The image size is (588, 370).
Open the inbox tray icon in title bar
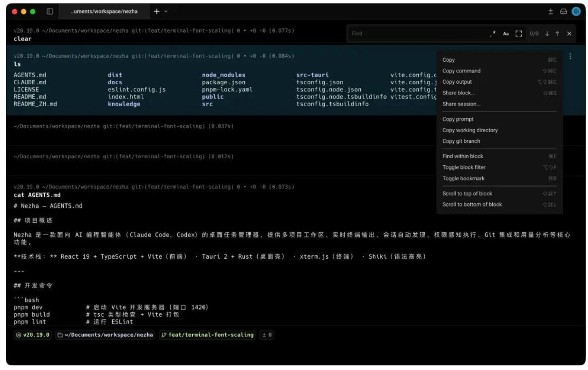pyautogui.click(x=563, y=12)
